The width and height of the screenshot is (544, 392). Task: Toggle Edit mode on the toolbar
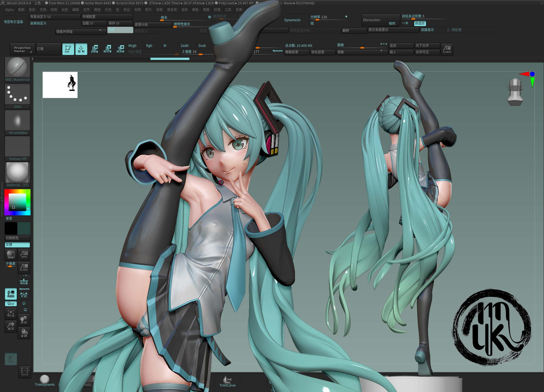tap(68, 49)
